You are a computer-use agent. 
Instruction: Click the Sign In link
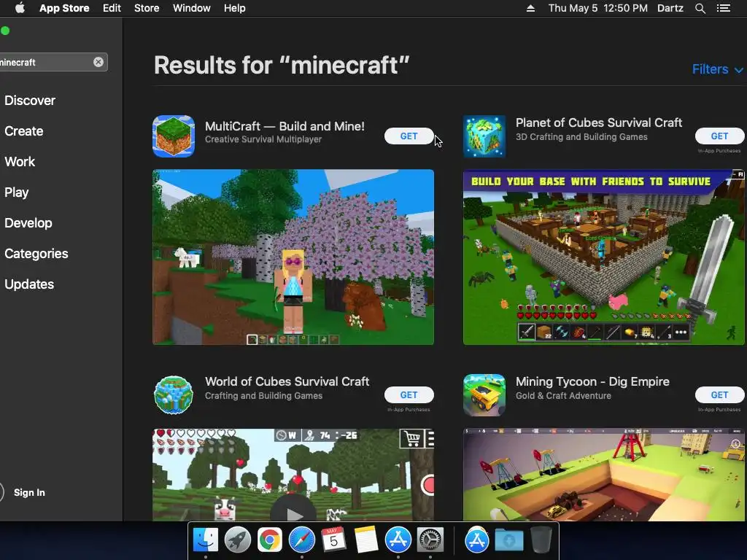(x=29, y=492)
